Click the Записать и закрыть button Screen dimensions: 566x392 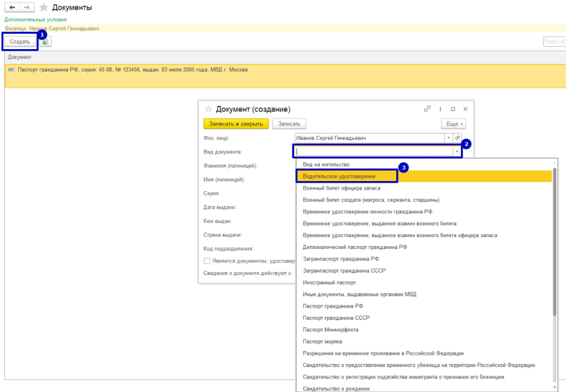(236, 124)
